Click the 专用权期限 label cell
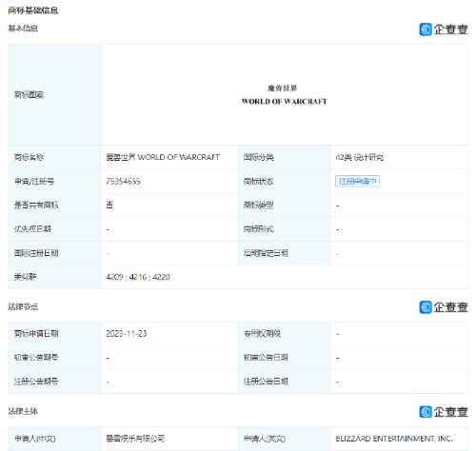Viewport: 476px width, 451px height. (x=284, y=334)
